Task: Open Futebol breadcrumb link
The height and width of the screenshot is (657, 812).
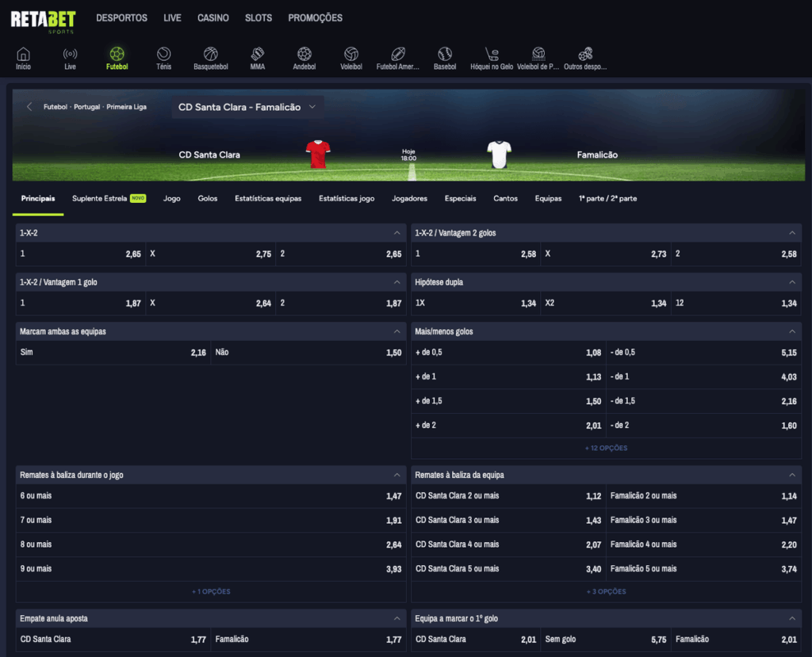Action: pos(56,107)
